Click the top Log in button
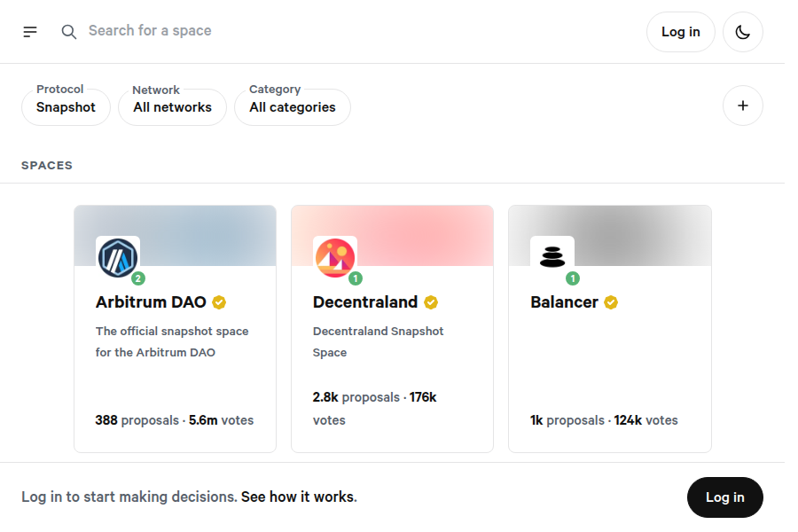The width and height of the screenshot is (798, 532). pos(680,31)
